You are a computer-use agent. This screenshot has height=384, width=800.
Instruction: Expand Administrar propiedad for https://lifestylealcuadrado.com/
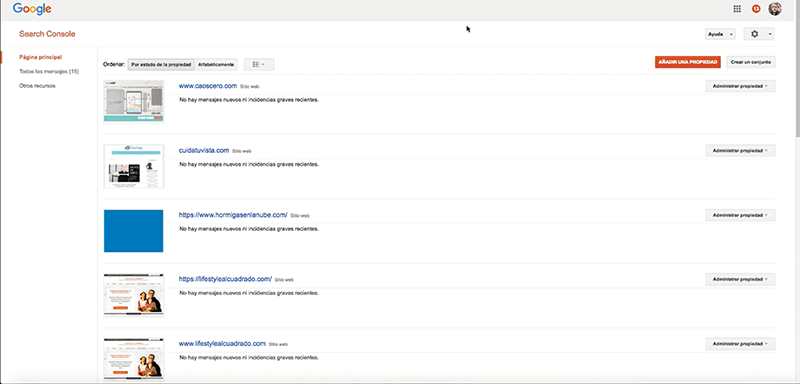tap(740, 279)
